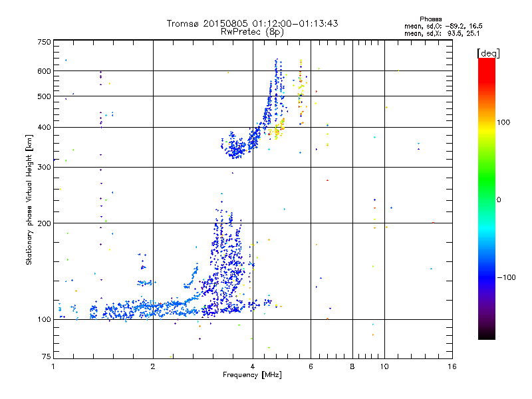Click the y-axis '500' tick label

point(44,96)
